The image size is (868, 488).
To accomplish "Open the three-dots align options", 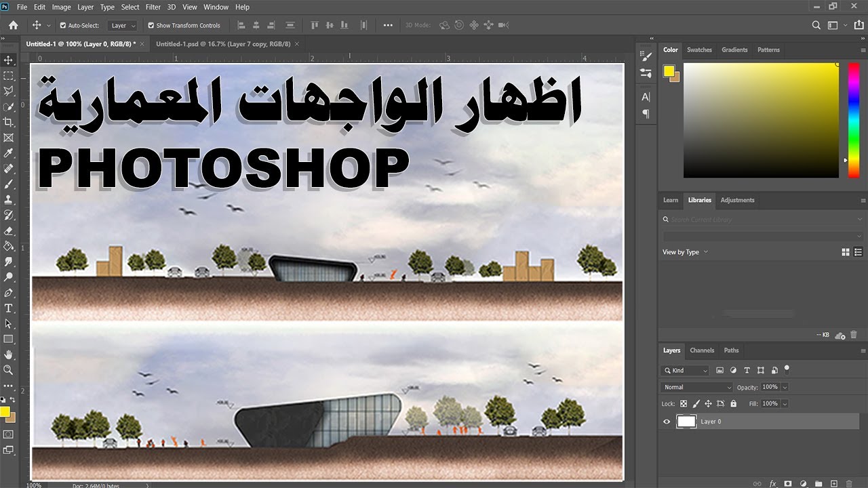I will (x=388, y=25).
